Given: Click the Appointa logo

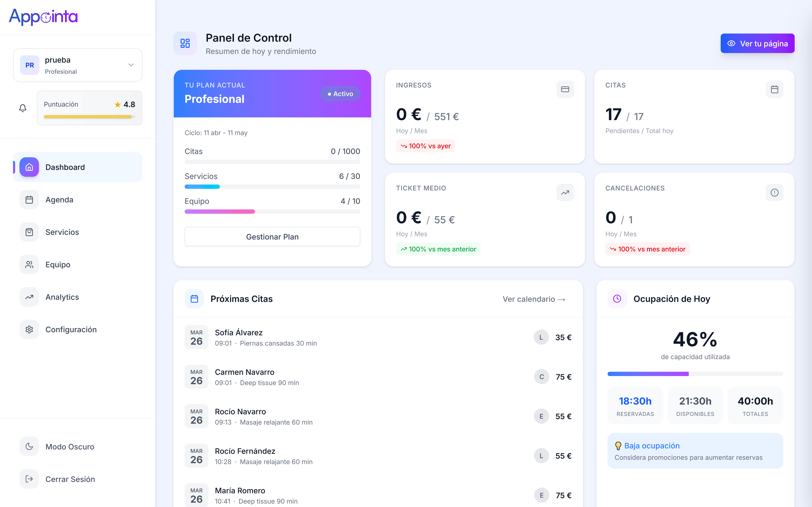Looking at the screenshot, I should (x=43, y=16).
